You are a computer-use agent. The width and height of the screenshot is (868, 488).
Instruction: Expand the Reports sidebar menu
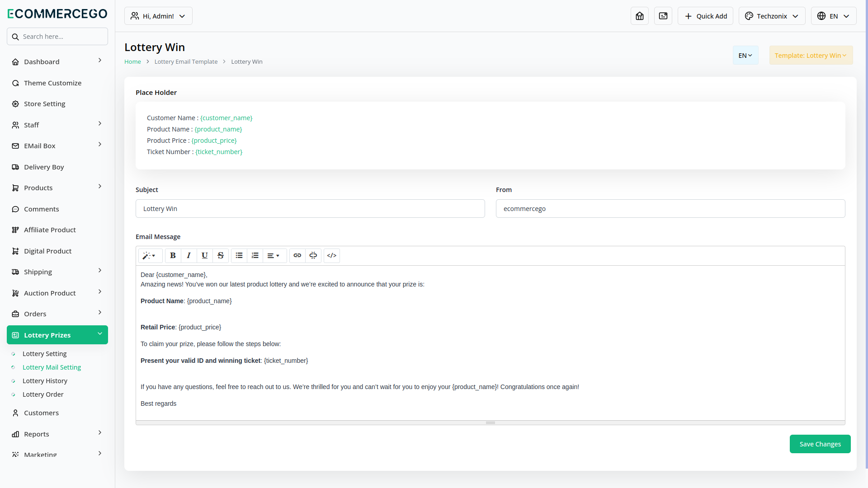(57, 434)
